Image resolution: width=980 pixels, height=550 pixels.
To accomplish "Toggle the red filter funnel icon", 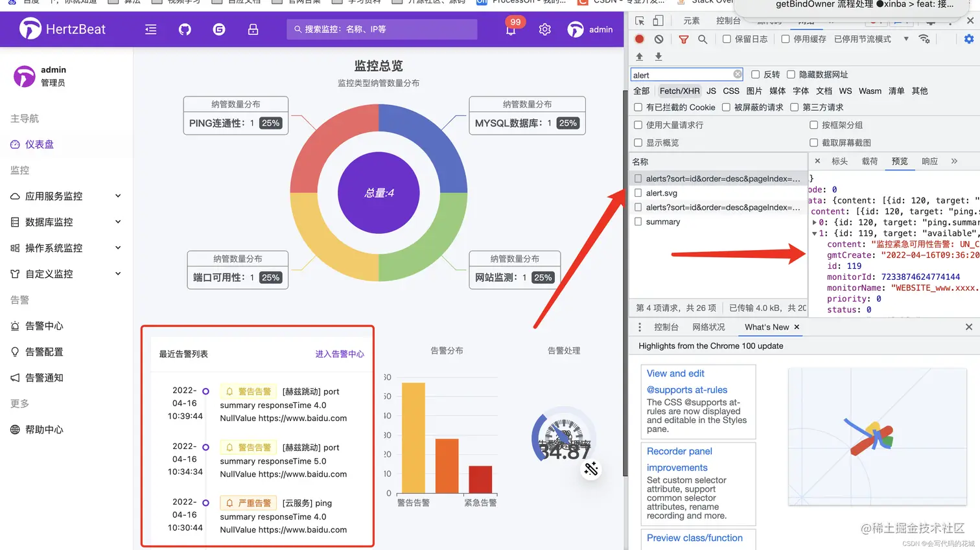I will tap(683, 39).
